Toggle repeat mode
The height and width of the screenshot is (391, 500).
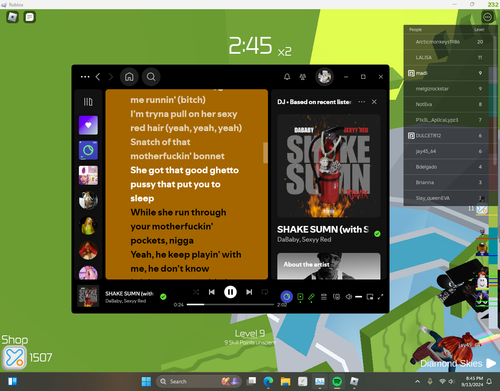coord(265,292)
